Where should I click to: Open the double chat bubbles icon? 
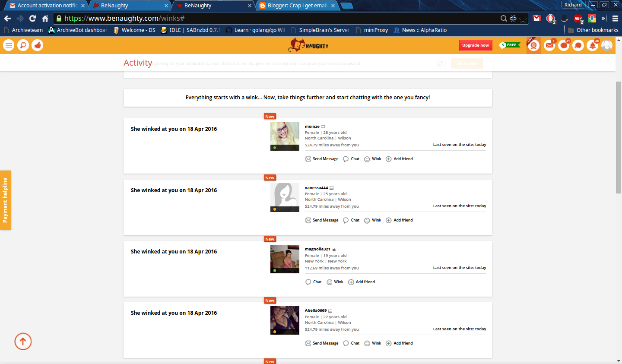click(x=578, y=45)
